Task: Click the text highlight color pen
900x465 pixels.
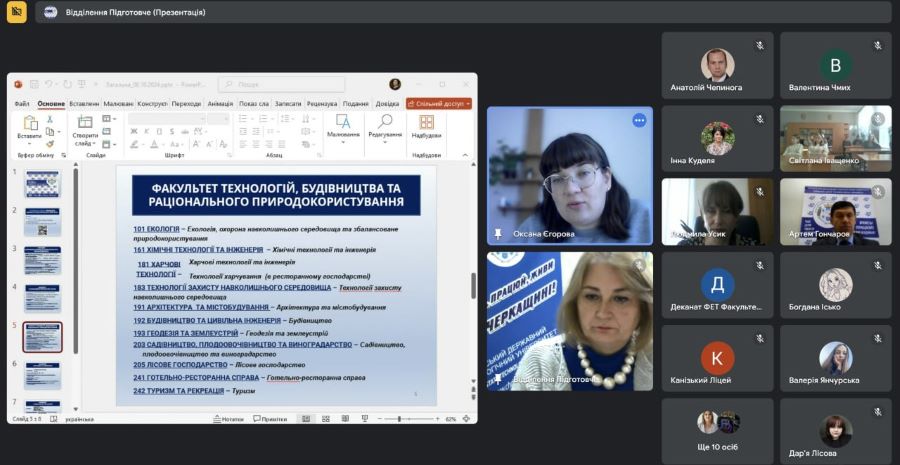Action: pyautogui.click(x=134, y=144)
